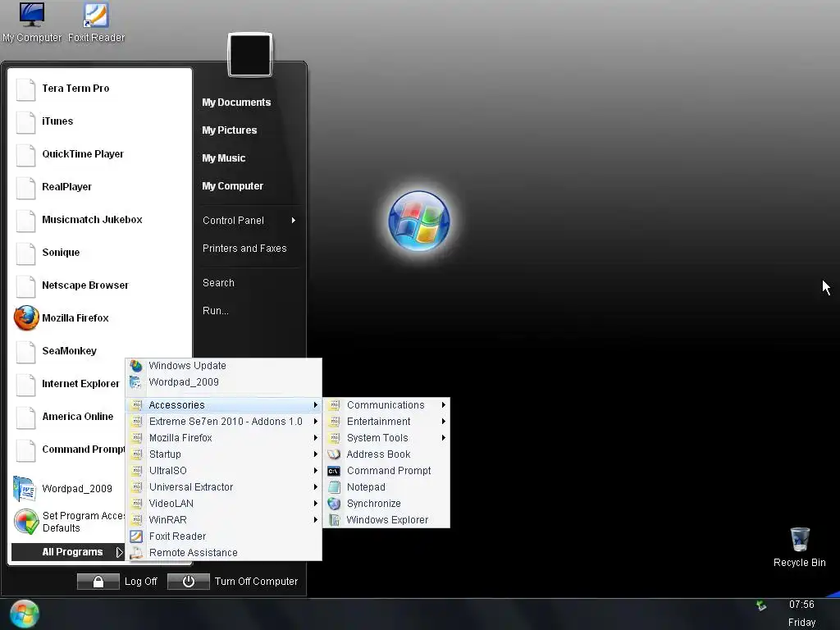Click Wordpad_2009 icon in All Programs list
Viewport: 840px width, 630px height.
pyautogui.click(x=136, y=382)
